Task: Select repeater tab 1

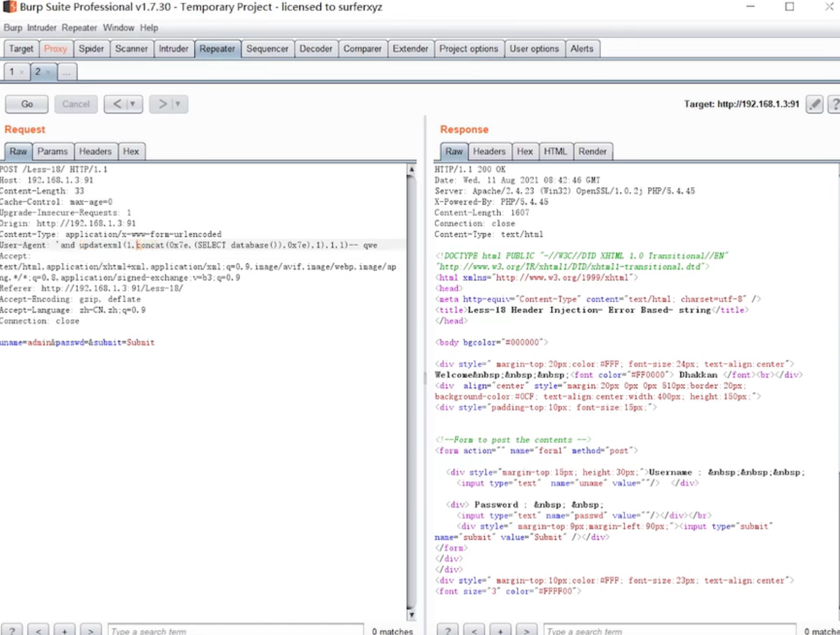Action: point(11,71)
